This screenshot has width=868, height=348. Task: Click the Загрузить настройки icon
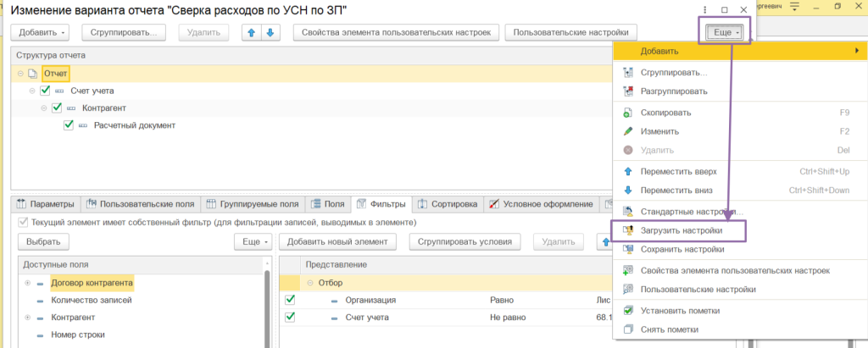pyautogui.click(x=627, y=230)
